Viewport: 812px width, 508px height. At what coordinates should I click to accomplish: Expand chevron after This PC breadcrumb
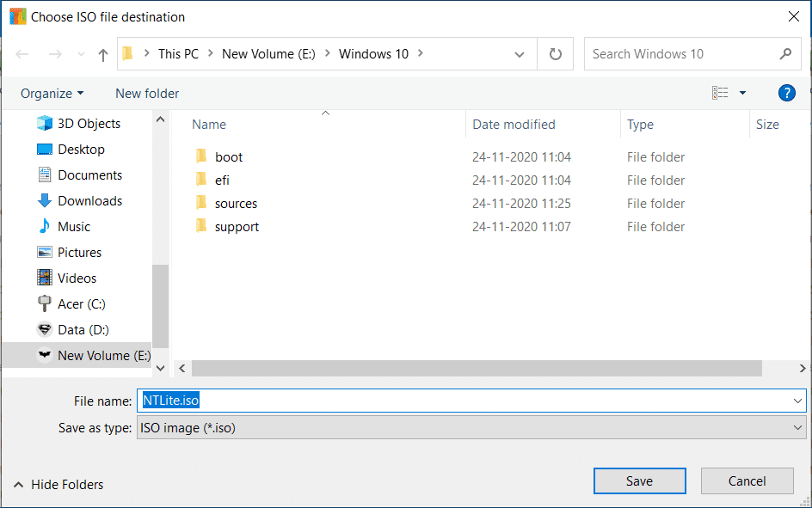point(210,52)
